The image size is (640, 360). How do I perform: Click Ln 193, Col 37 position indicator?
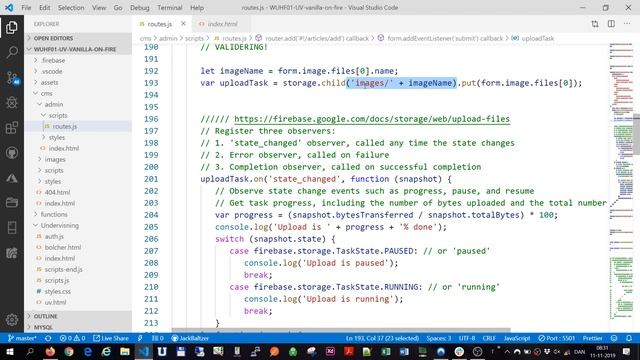coord(382,338)
